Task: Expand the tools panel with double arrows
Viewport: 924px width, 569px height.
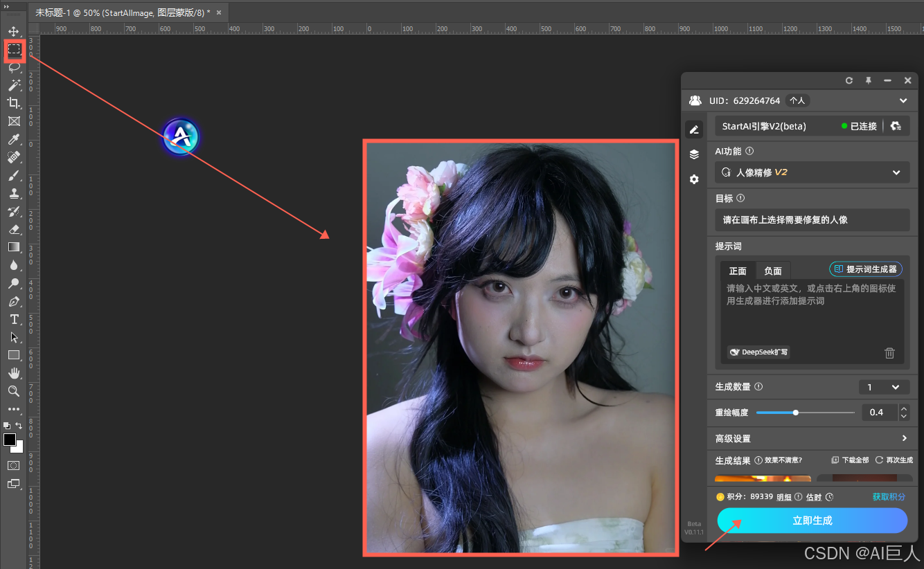Action: click(x=7, y=6)
